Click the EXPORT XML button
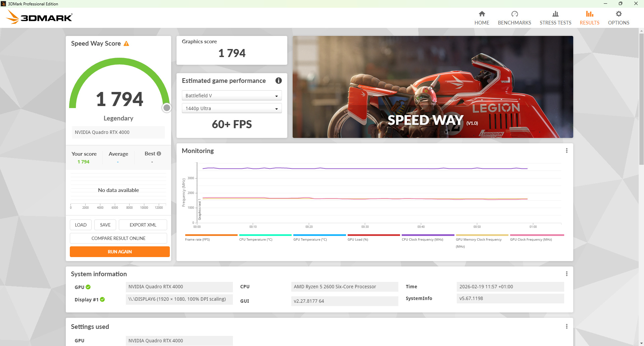 [143, 225]
